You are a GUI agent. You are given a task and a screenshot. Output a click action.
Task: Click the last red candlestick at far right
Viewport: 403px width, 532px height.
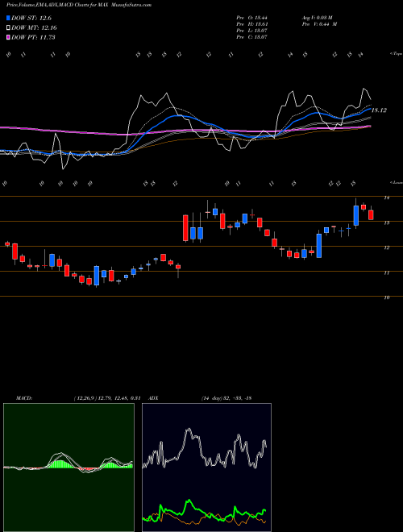point(371,214)
